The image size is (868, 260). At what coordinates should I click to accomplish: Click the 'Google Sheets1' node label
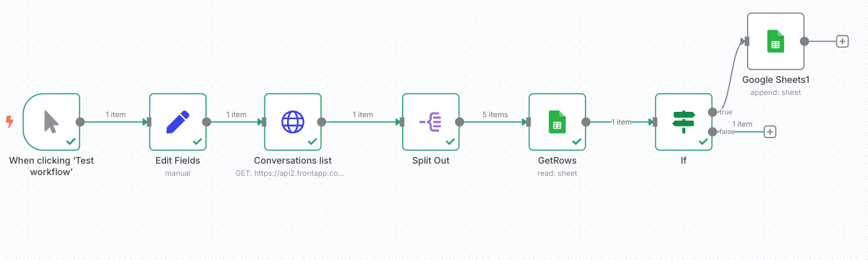[x=775, y=79]
